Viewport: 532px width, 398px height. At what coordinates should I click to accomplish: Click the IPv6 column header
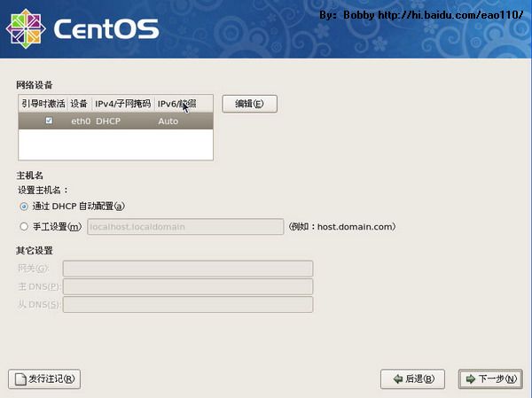coord(184,104)
